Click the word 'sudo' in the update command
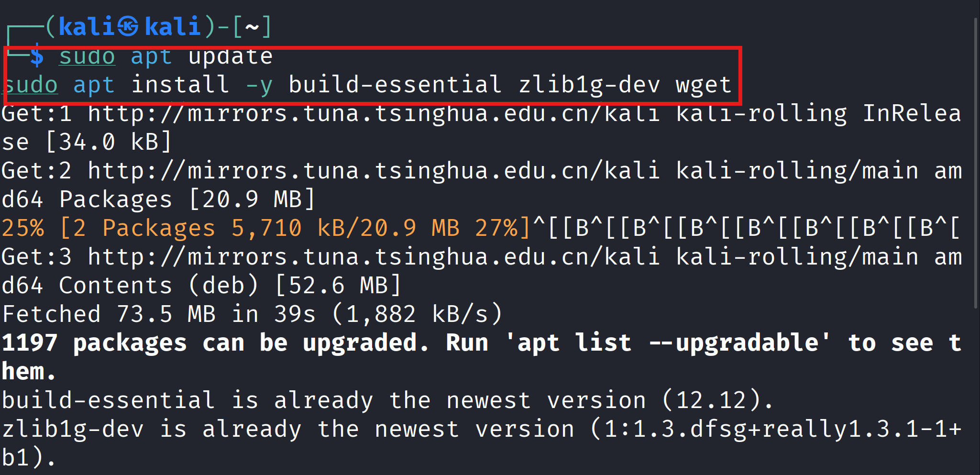 point(87,56)
